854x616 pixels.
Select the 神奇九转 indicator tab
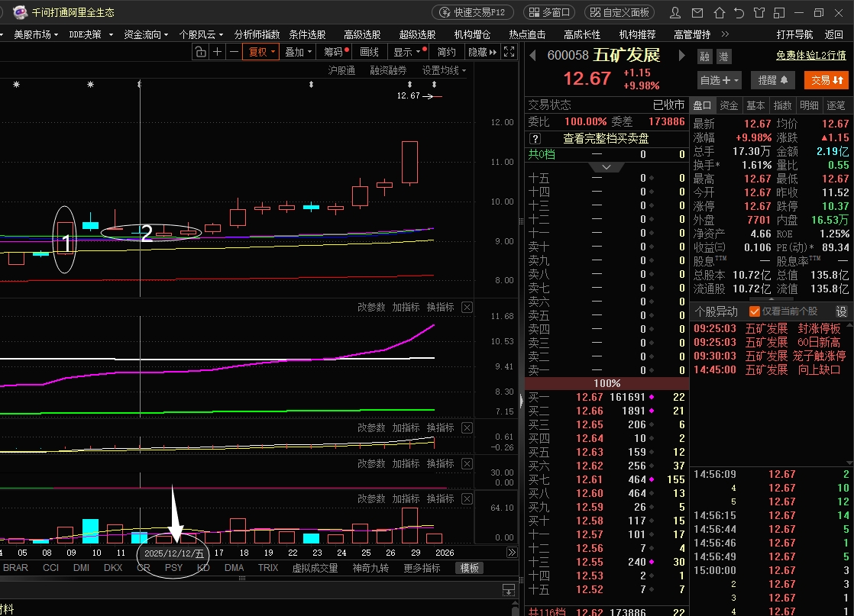pyautogui.click(x=370, y=568)
